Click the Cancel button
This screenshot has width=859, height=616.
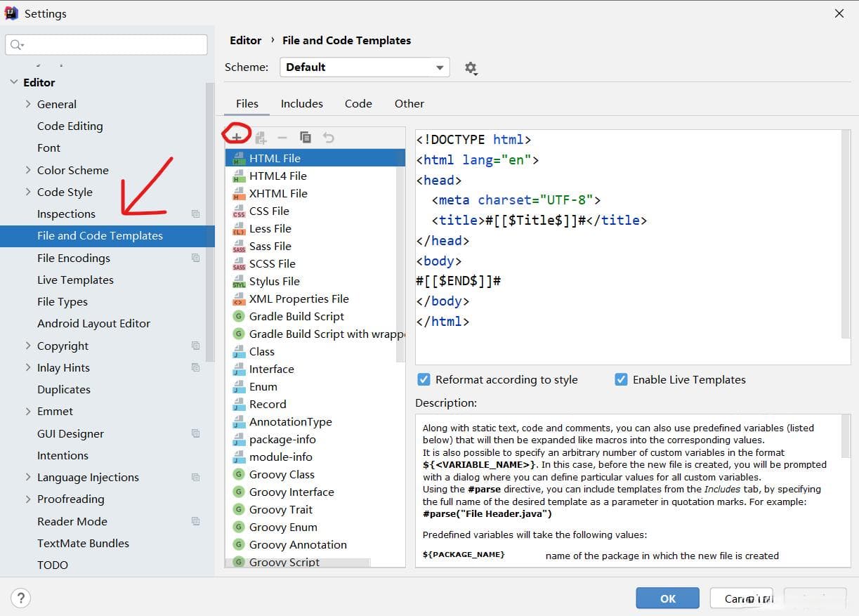click(x=741, y=598)
